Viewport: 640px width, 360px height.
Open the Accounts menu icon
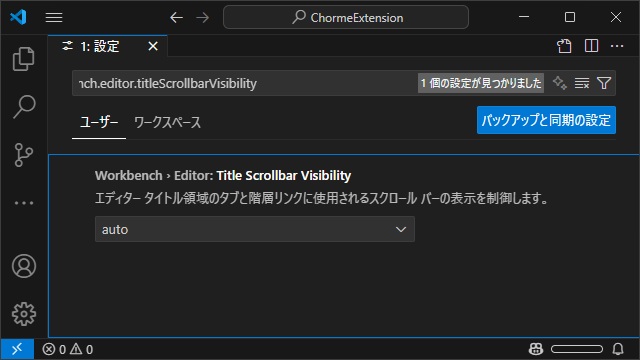point(24,266)
